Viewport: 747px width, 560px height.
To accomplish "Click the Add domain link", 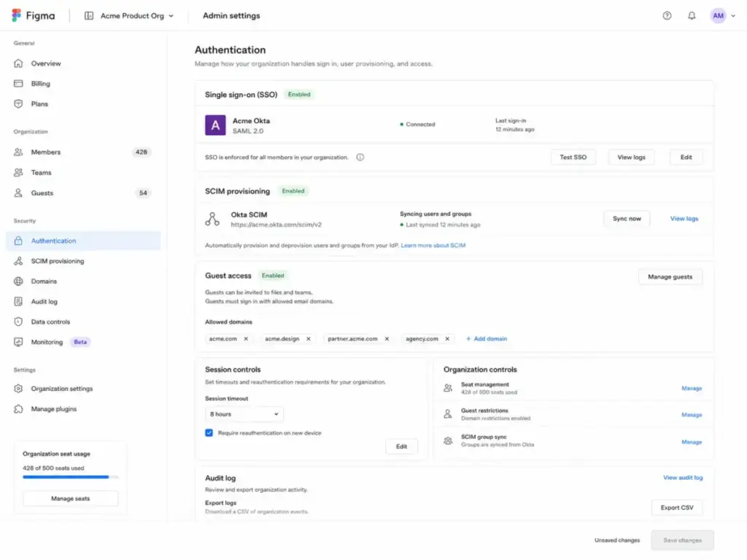I will 487,338.
